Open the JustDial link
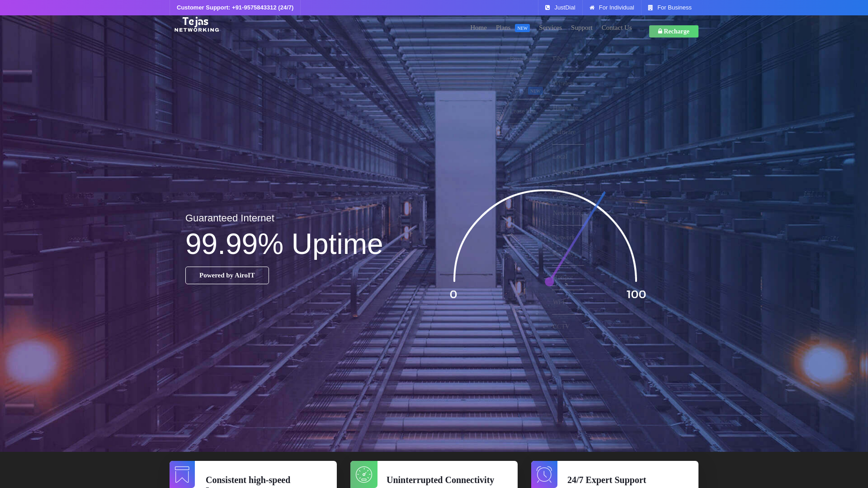 pyautogui.click(x=560, y=8)
